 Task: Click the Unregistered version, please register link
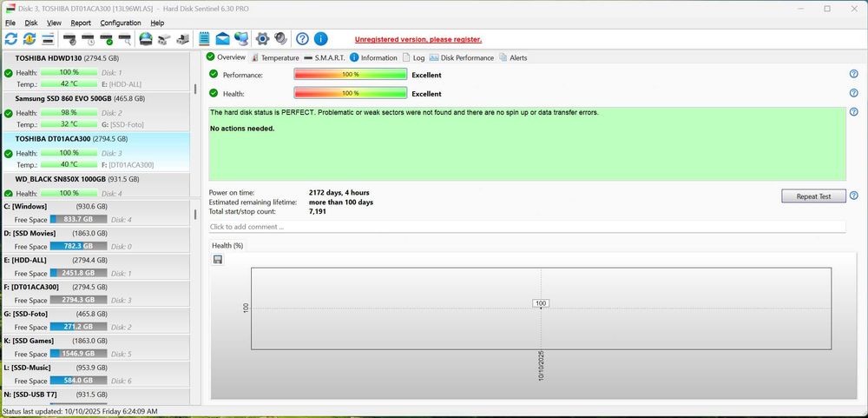[x=418, y=39]
